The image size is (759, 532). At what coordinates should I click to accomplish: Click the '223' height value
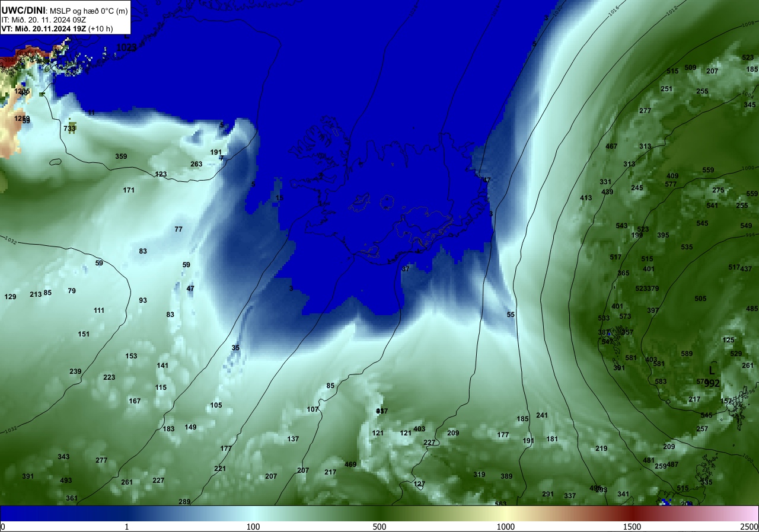[109, 377]
